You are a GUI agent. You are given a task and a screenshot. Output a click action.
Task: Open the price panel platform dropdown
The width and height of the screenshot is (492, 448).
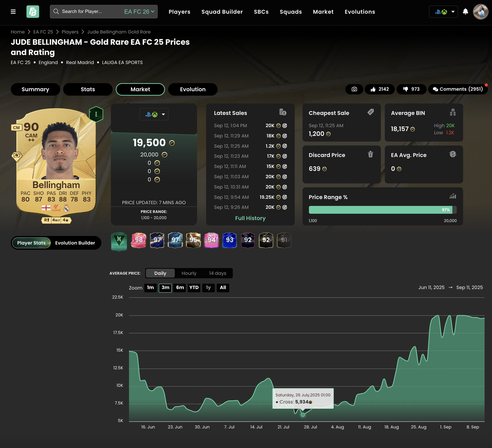click(x=154, y=114)
